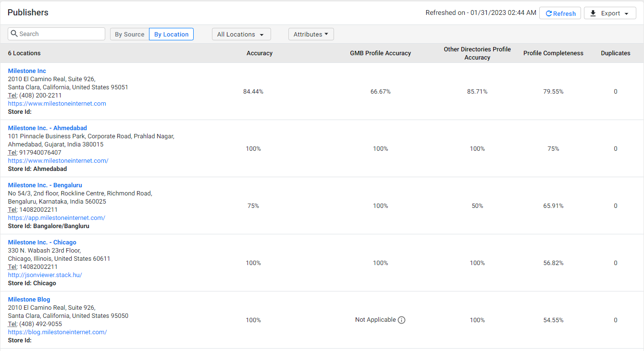
Task: Click the phone number (408) 492-9055
Action: pos(40,324)
